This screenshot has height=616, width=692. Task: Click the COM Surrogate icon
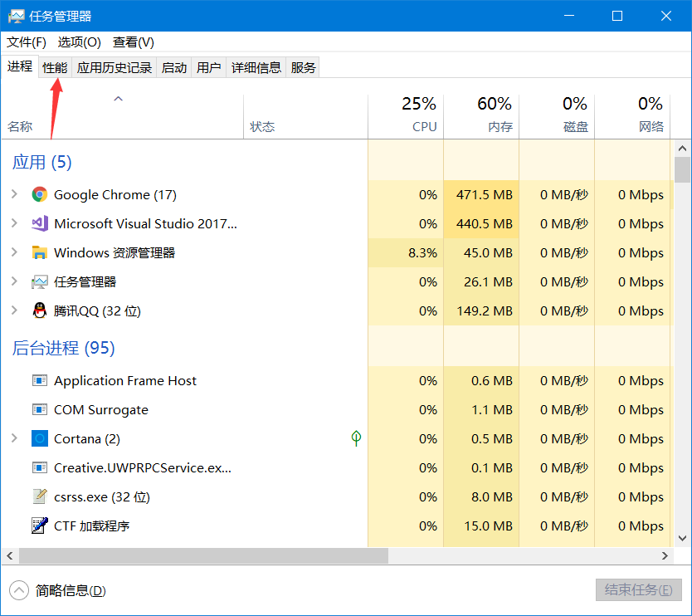(x=39, y=409)
